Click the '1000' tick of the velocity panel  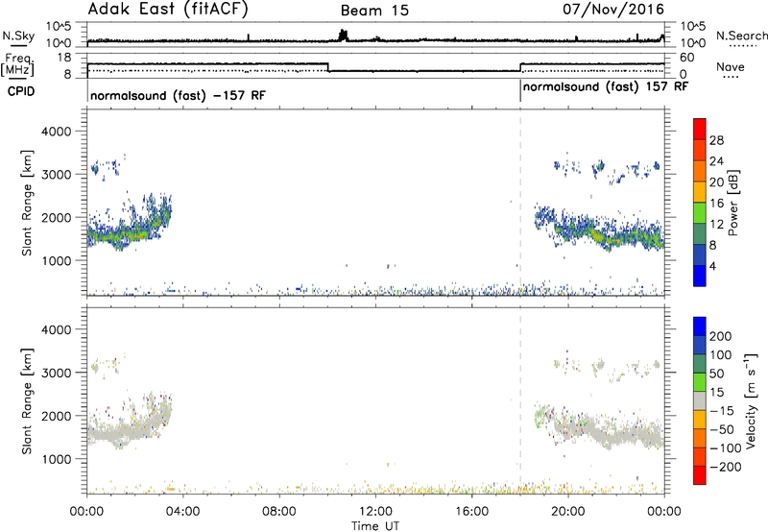[56, 459]
